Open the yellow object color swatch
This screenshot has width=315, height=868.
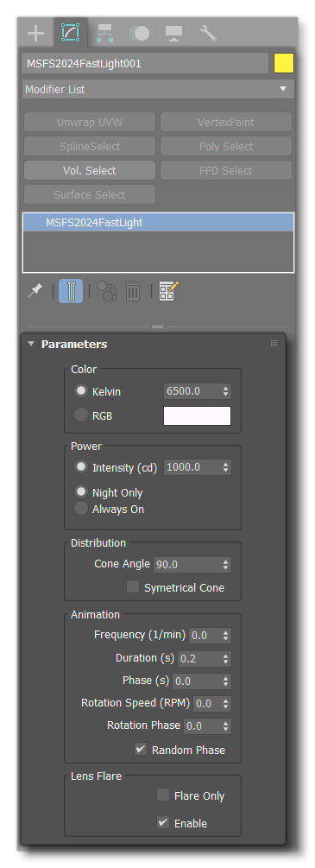283,64
